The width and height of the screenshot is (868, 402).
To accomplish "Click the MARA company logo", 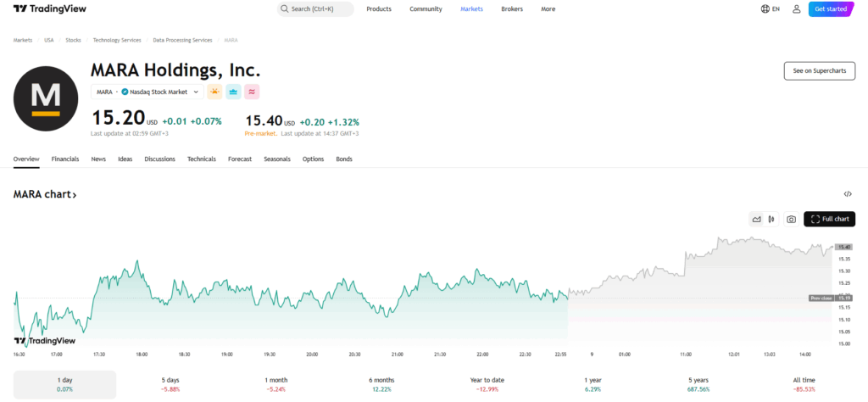I will (46, 98).
